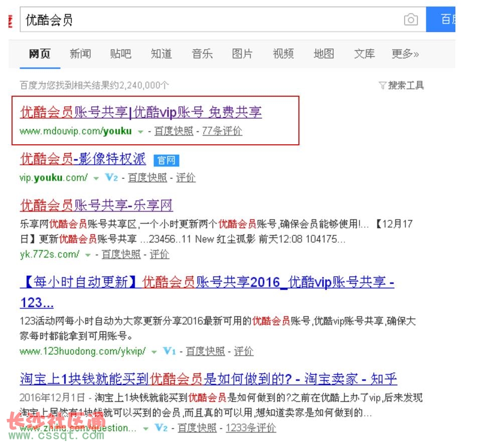Open 百度快照 for the 123huodong result
Viewport: 488px width, 448px height.
(x=206, y=351)
